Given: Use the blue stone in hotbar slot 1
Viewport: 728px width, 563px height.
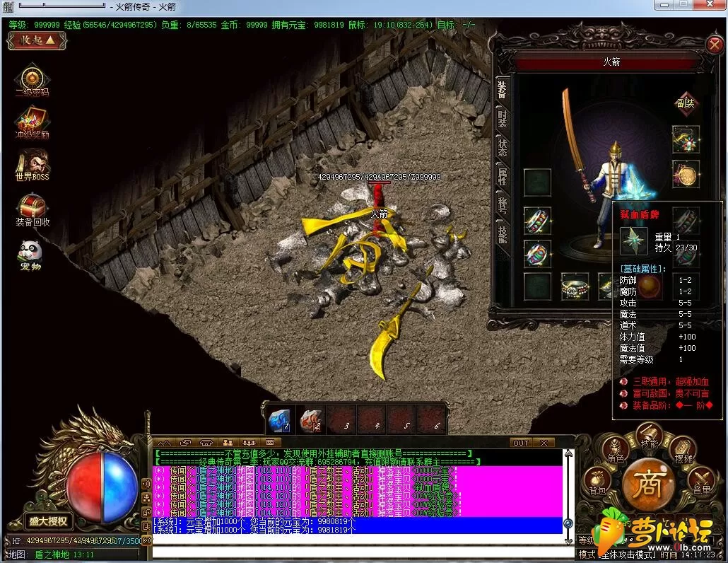Looking at the screenshot, I should [x=279, y=419].
